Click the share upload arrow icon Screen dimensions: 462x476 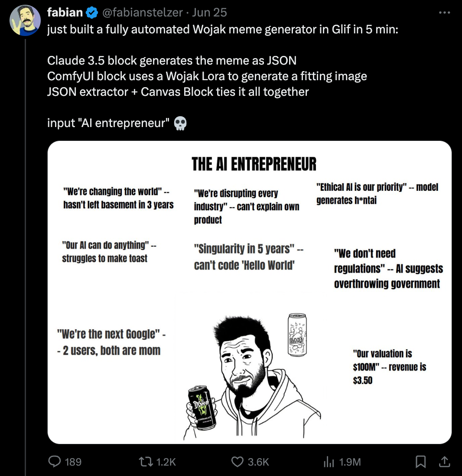click(443, 462)
